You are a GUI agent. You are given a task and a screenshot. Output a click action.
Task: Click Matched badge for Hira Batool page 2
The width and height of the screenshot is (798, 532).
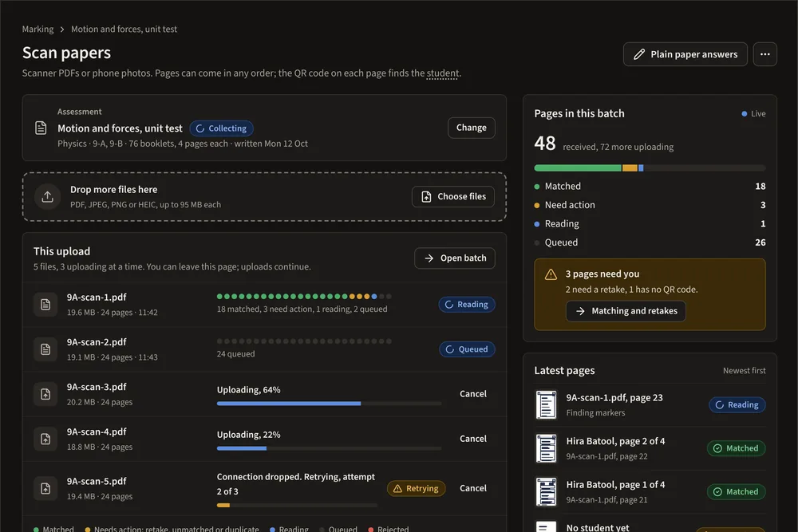(736, 448)
